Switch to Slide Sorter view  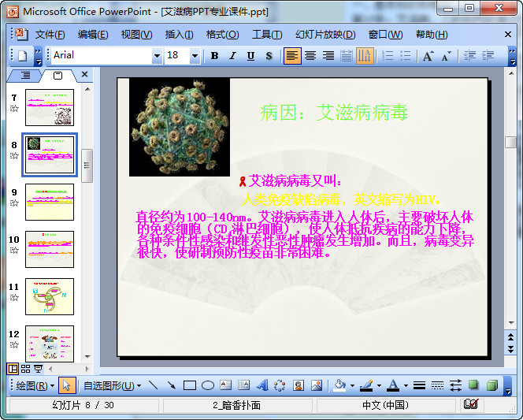26,368
